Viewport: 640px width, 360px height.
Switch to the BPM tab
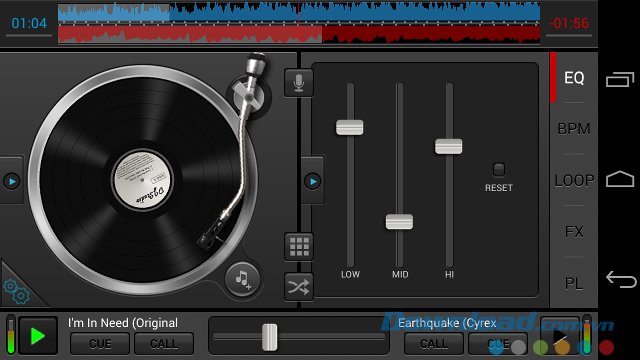point(574,129)
